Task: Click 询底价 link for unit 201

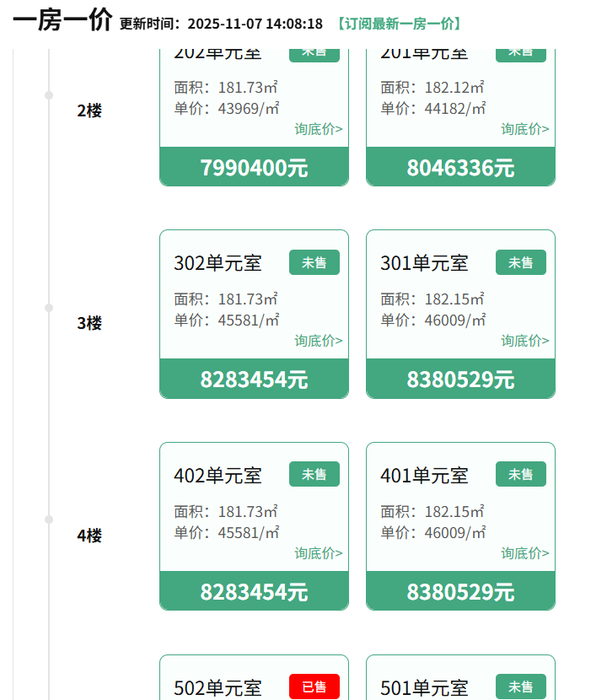Action: pyautogui.click(x=524, y=129)
